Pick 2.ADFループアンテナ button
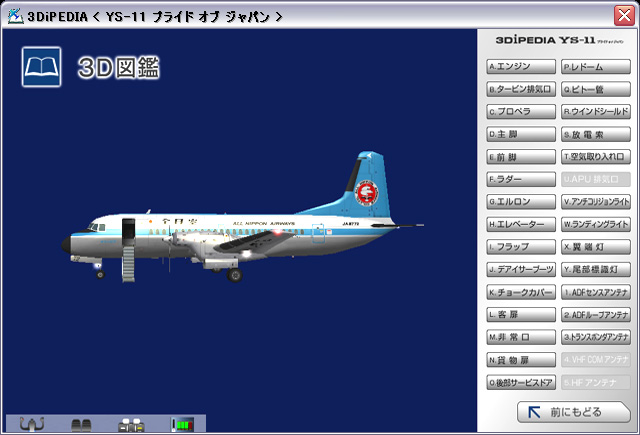 tap(596, 315)
